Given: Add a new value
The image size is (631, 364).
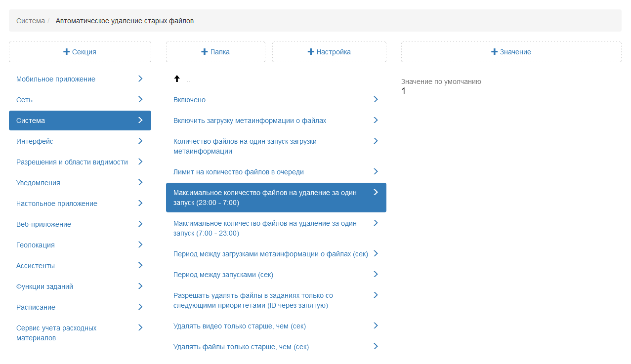Looking at the screenshot, I should (511, 52).
